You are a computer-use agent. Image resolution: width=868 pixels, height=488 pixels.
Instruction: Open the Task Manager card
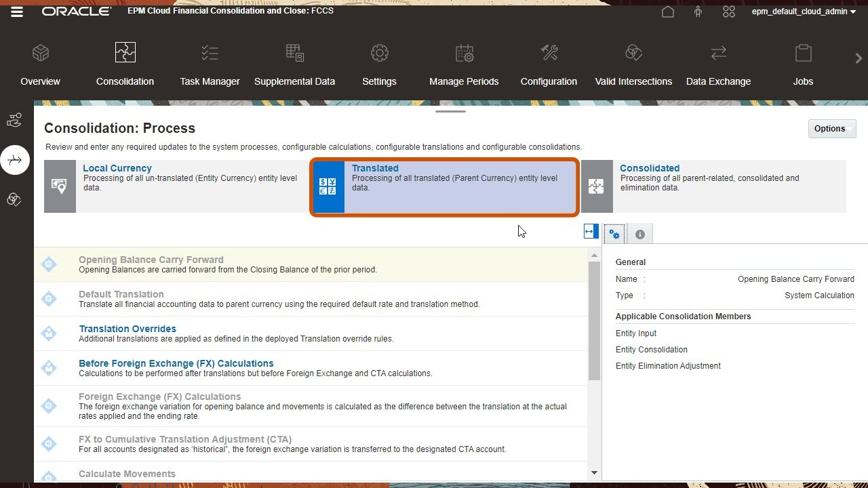point(210,65)
